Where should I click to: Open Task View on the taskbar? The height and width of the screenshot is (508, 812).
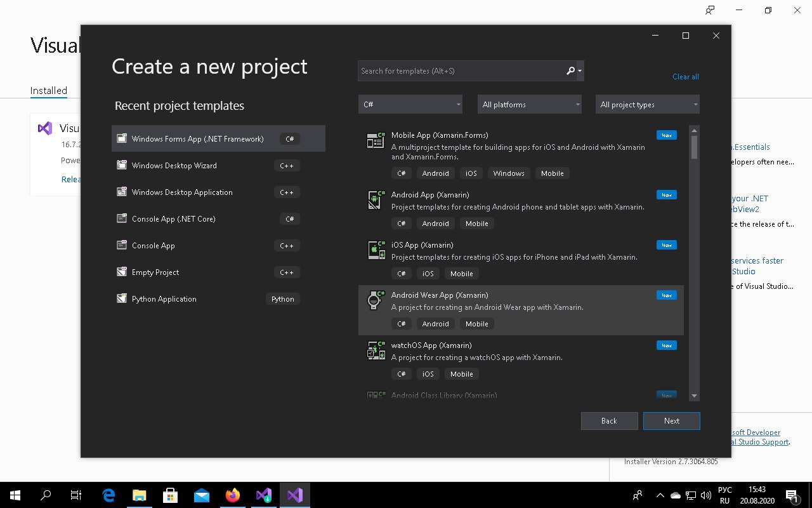pos(76,495)
